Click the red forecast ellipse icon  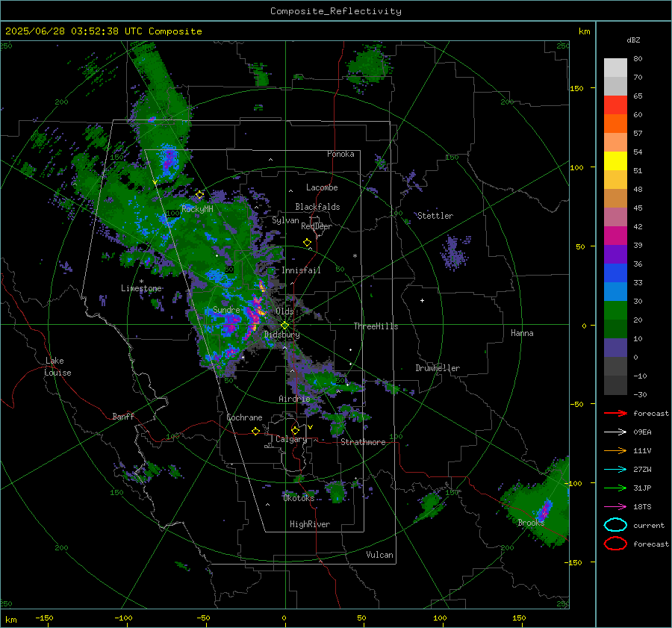pyautogui.click(x=615, y=544)
